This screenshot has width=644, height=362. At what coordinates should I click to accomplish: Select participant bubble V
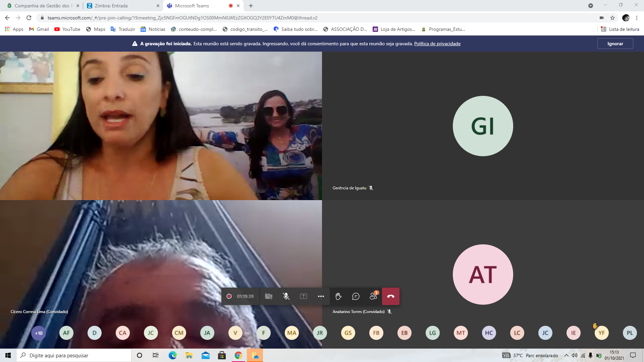pos(235,333)
